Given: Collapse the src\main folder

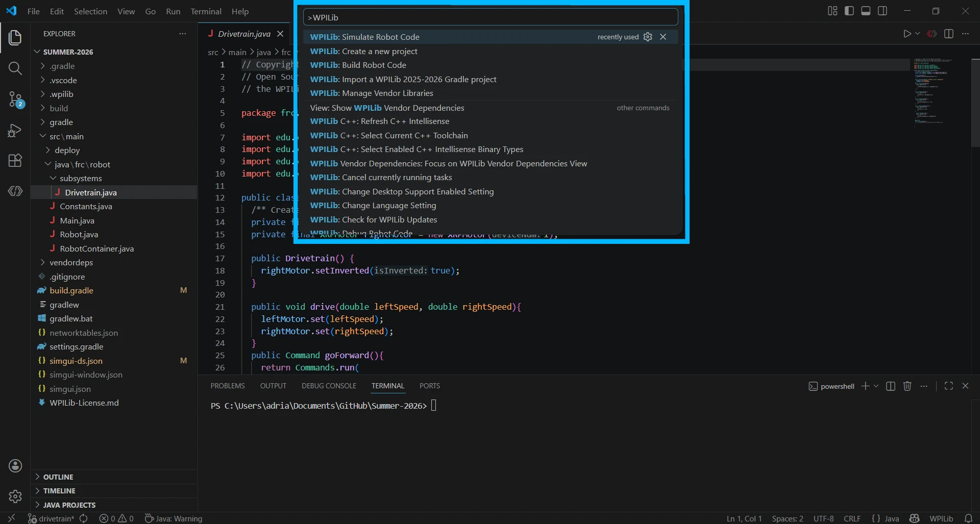Looking at the screenshot, I should tap(66, 136).
